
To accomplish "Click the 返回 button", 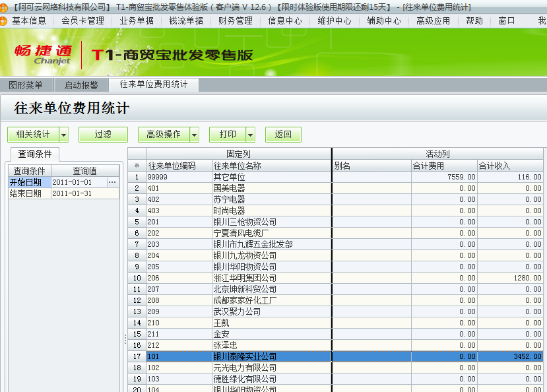I will point(283,135).
